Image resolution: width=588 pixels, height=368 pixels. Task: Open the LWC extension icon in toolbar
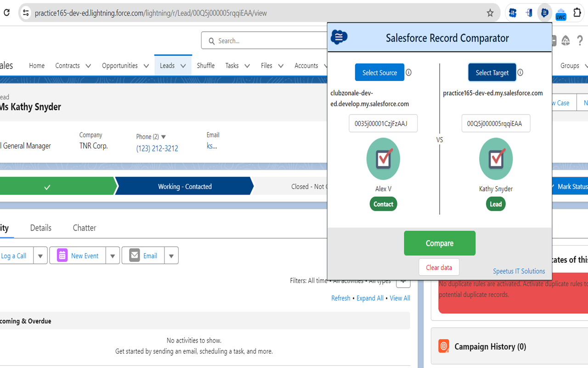pyautogui.click(x=561, y=14)
